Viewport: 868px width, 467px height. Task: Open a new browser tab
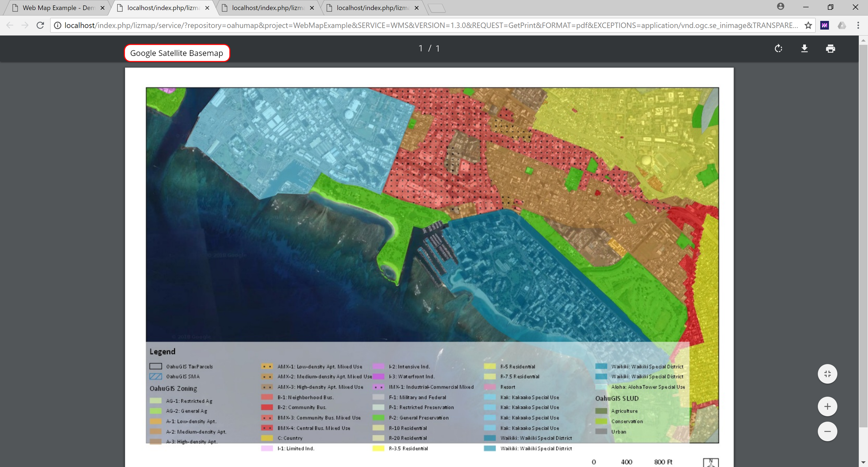(437, 8)
